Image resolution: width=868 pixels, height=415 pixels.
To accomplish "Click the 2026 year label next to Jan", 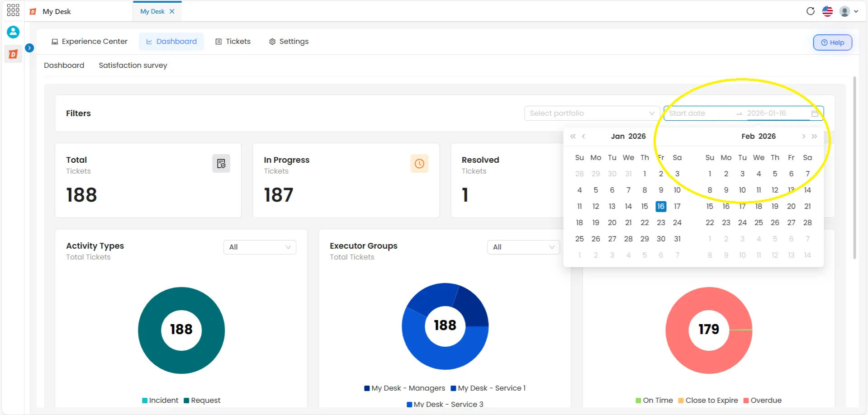I will pyautogui.click(x=637, y=136).
